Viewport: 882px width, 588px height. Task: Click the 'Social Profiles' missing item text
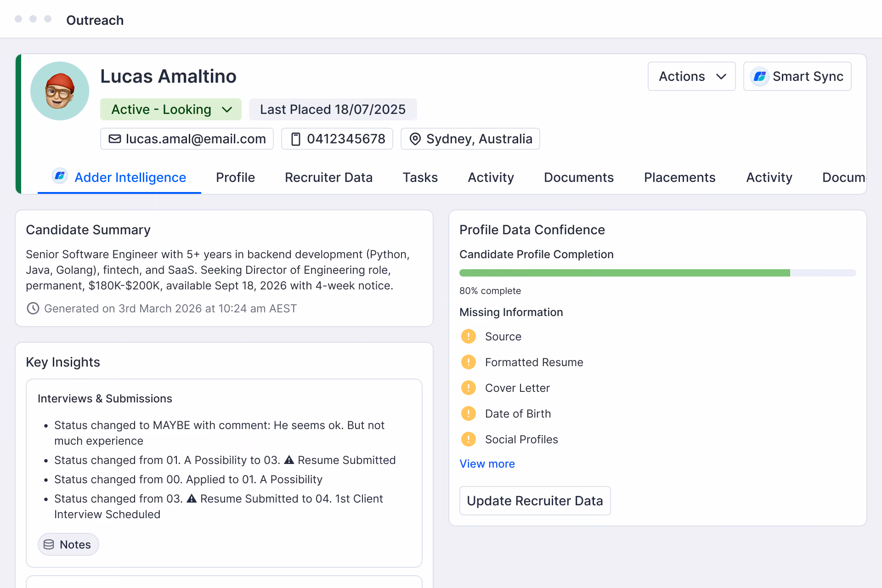[x=521, y=439]
